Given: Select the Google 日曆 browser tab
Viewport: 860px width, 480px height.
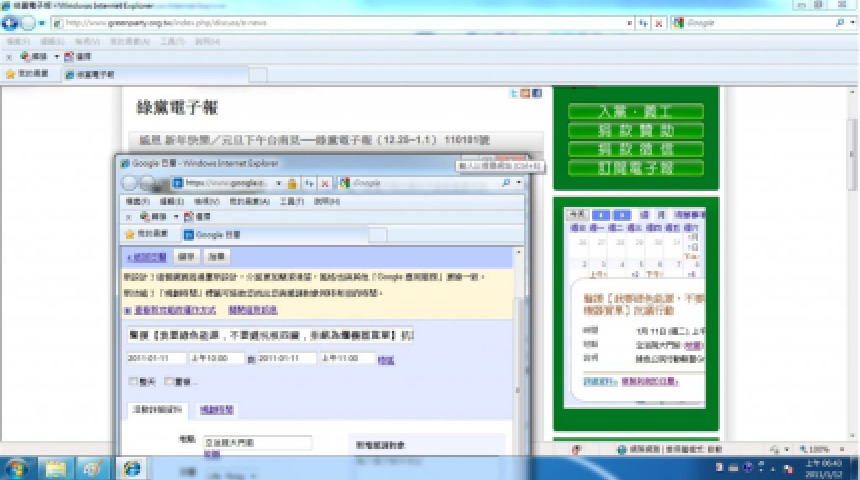Looking at the screenshot, I should click(274, 235).
